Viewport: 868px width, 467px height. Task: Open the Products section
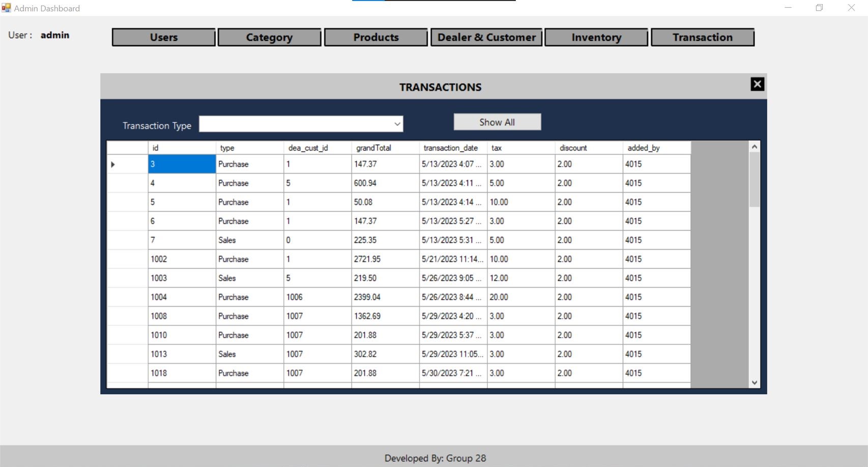tap(375, 37)
